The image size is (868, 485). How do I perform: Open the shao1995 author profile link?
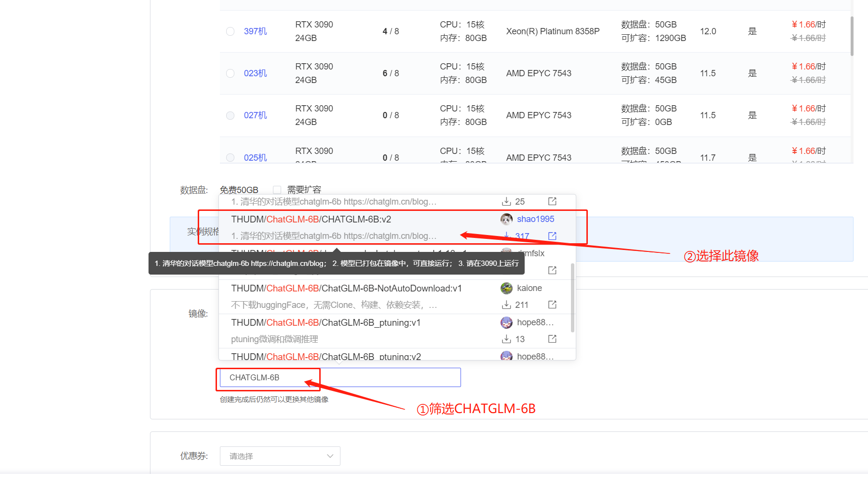535,219
